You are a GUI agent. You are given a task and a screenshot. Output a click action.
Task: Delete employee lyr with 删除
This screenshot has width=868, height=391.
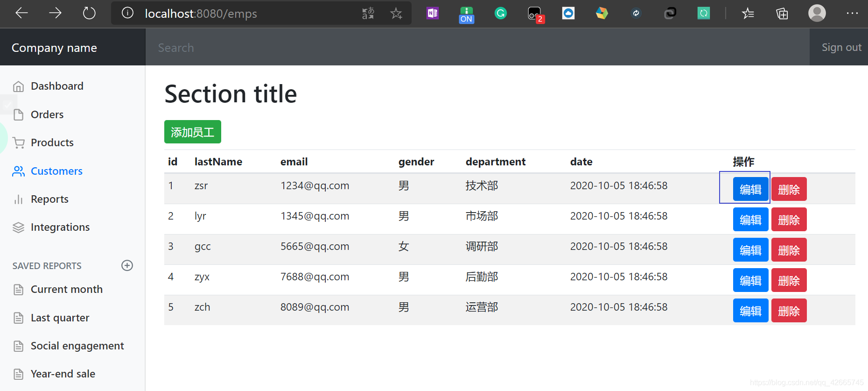tap(789, 220)
